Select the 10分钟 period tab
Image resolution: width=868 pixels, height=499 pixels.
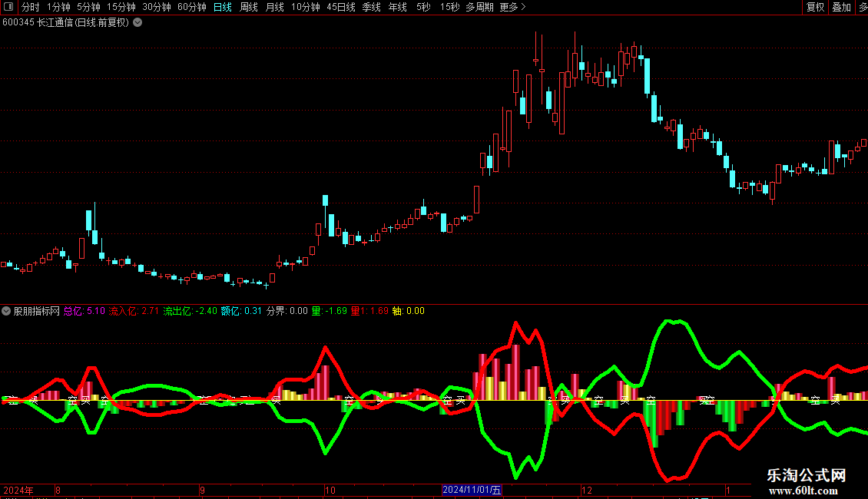(305, 7)
